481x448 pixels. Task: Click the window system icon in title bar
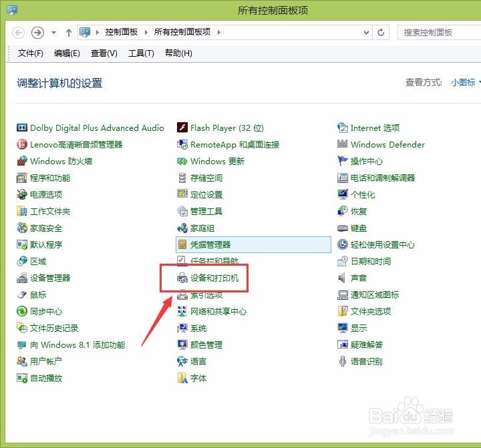pyautogui.click(x=12, y=10)
